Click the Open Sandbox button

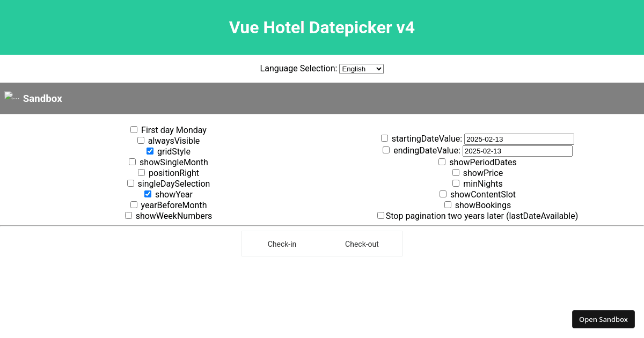click(603, 319)
